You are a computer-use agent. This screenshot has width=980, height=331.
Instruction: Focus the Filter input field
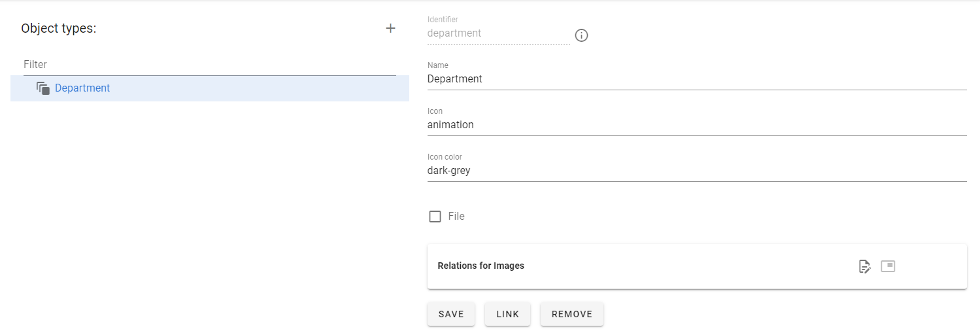tap(210, 65)
